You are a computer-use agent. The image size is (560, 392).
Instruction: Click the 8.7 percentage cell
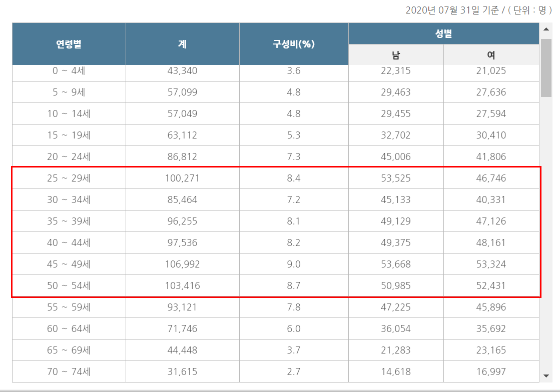294,285
